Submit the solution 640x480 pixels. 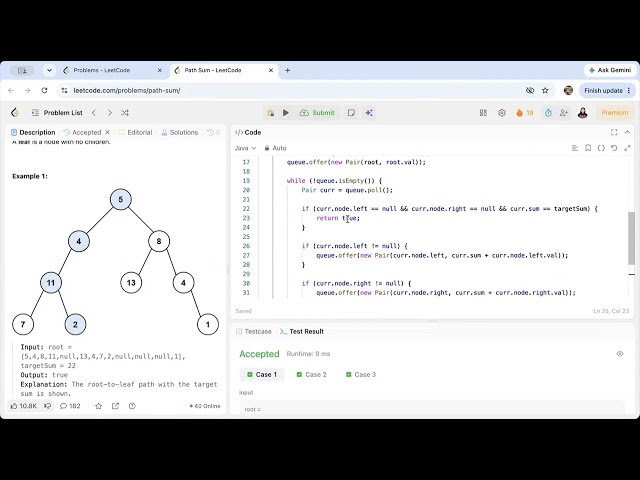pyautogui.click(x=317, y=113)
